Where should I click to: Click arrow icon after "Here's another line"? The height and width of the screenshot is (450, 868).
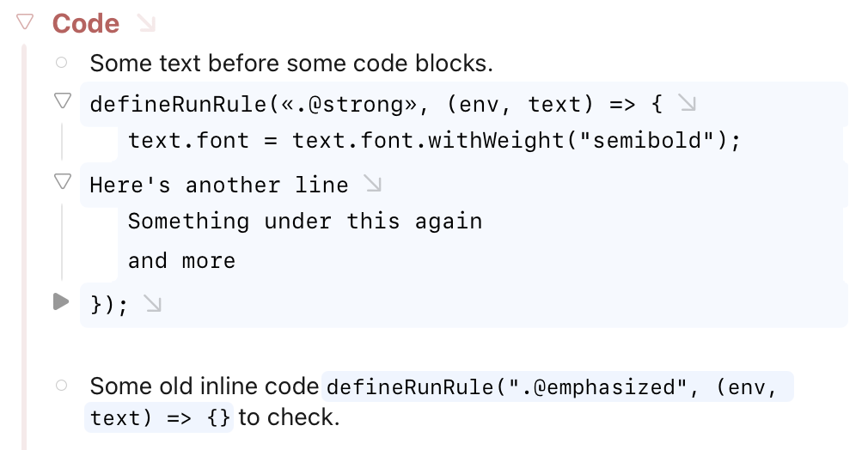[372, 183]
